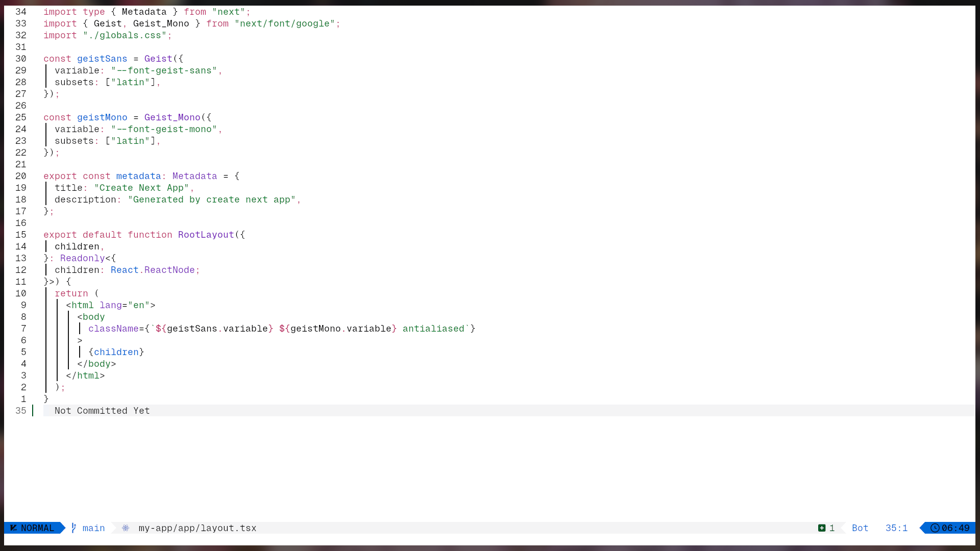Click the geistSans constant declaration name
This screenshot has width=980, height=551.
[102, 59]
